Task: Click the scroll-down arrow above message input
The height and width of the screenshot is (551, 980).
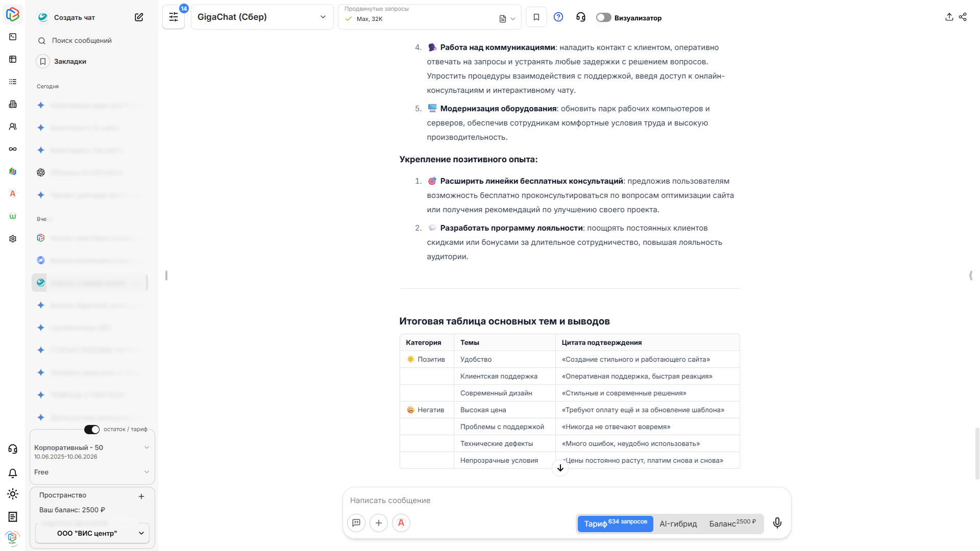Action: [560, 468]
